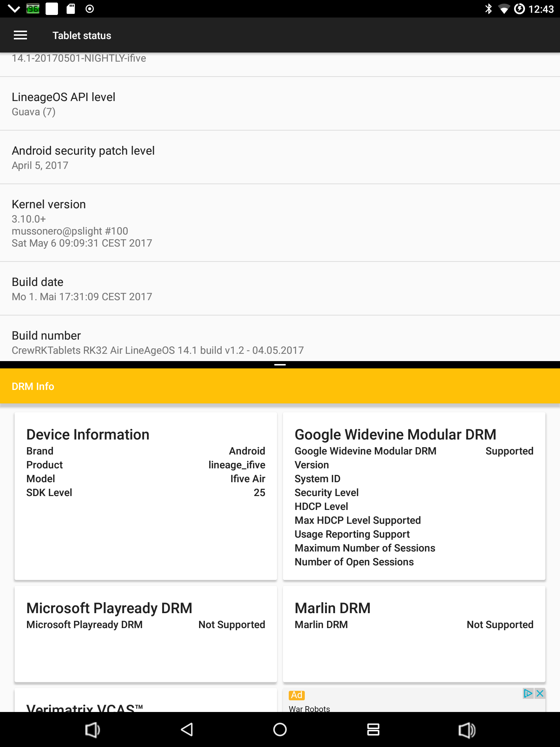Open the split-screen recents button

click(373, 729)
